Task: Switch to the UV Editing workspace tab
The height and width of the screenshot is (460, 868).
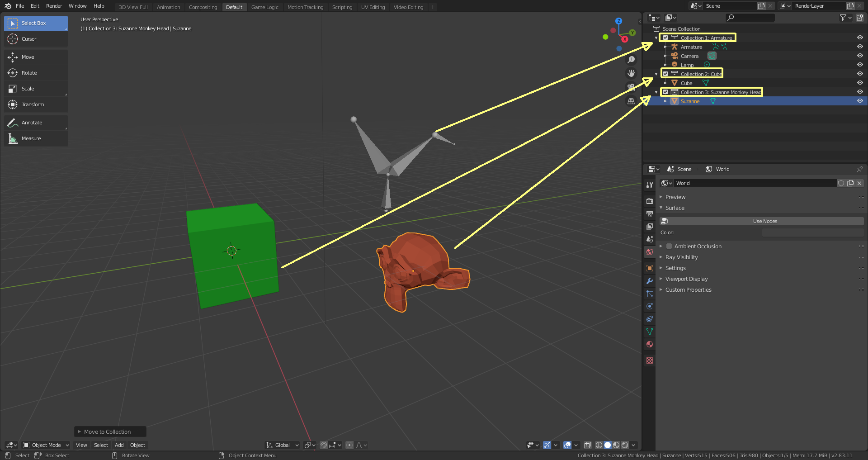Action: pos(373,7)
